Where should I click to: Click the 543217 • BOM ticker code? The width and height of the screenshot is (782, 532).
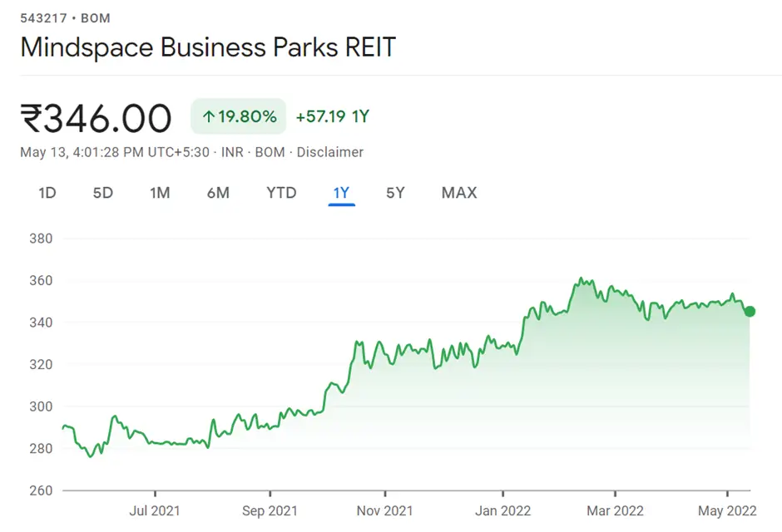65,18
